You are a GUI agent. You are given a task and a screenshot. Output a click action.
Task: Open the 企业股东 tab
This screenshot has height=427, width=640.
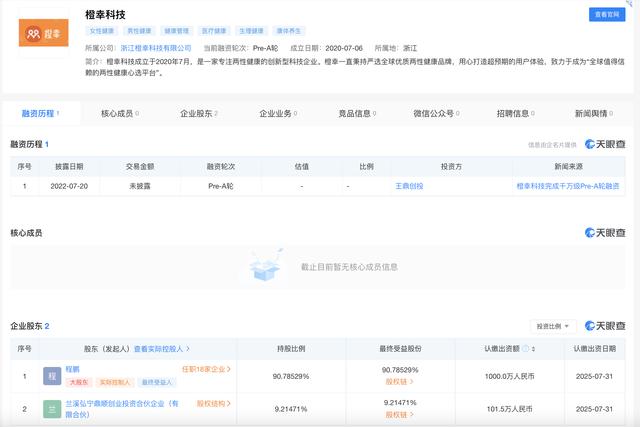pyautogui.click(x=198, y=113)
